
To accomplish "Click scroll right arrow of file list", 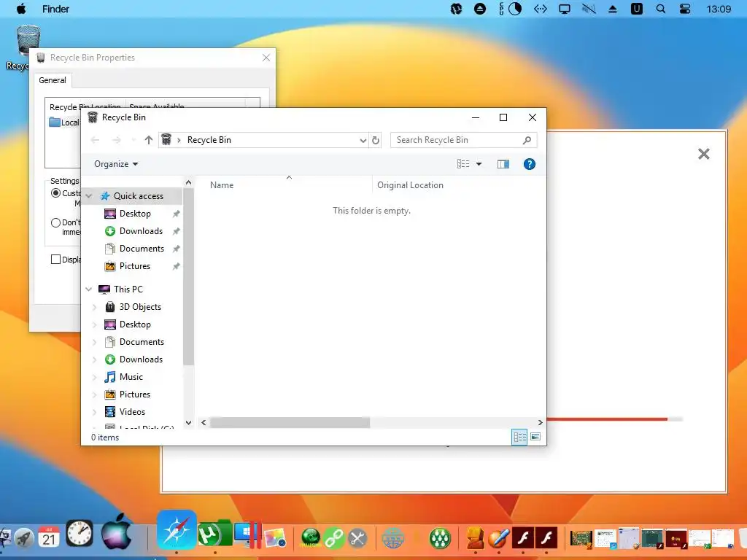I will click(540, 422).
